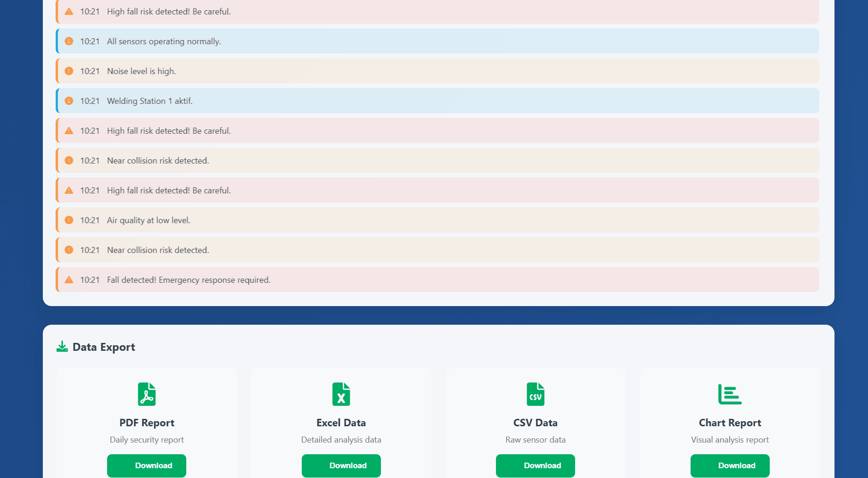Click the info icon on 'Welding Station 1 aktif'
This screenshot has width=868, height=478.
point(68,101)
